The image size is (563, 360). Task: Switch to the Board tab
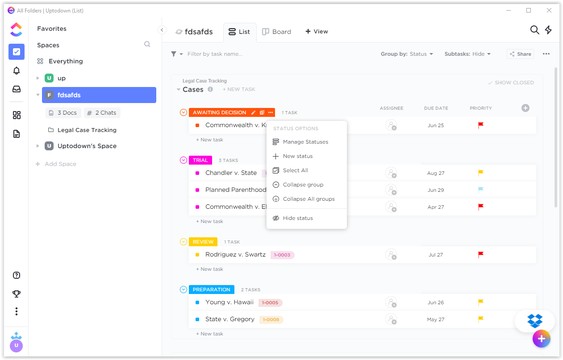click(277, 32)
